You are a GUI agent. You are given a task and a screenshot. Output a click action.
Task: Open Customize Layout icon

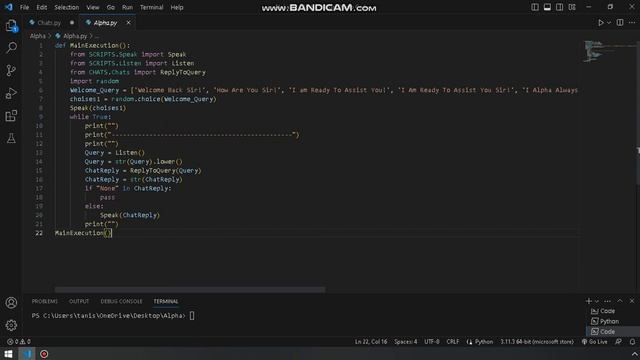pyautogui.click(x=572, y=7)
